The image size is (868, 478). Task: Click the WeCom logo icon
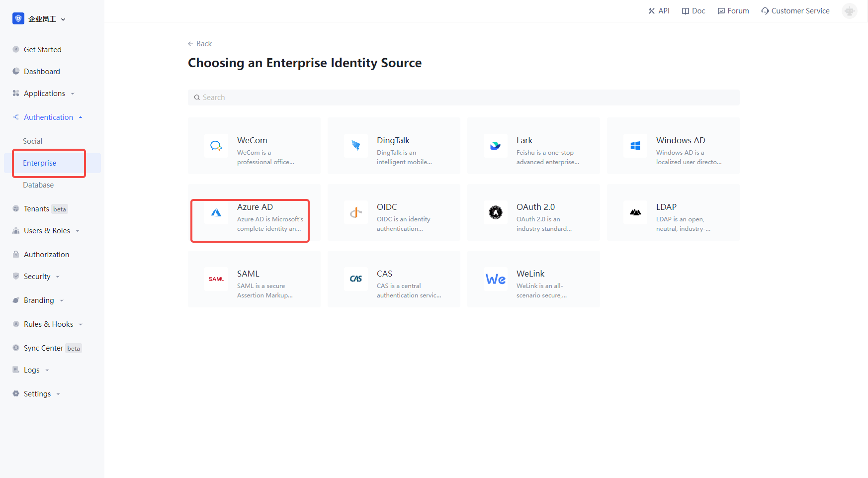pyautogui.click(x=216, y=146)
